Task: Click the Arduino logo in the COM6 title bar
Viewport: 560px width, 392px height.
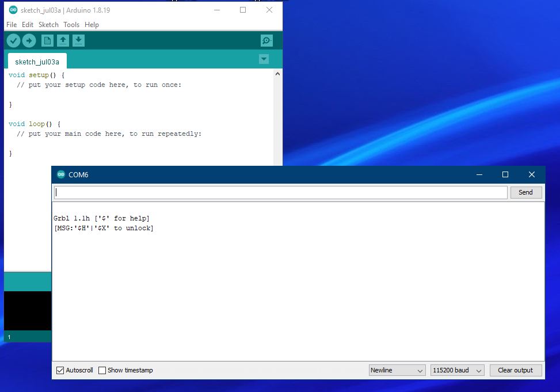Action: [x=61, y=174]
